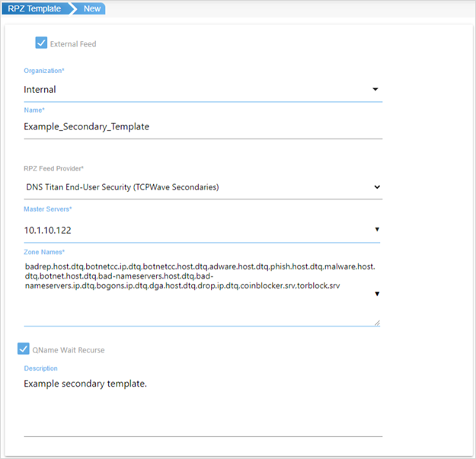The height and width of the screenshot is (459, 476).
Task: Click the DNS Titan End-User Security provider value
Action: coord(123,187)
